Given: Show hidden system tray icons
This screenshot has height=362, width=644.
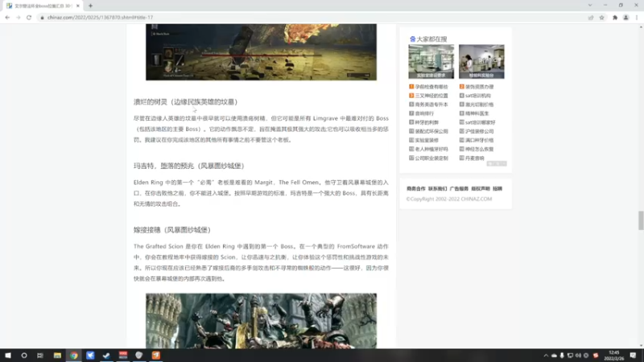Looking at the screenshot, I should 546,356.
